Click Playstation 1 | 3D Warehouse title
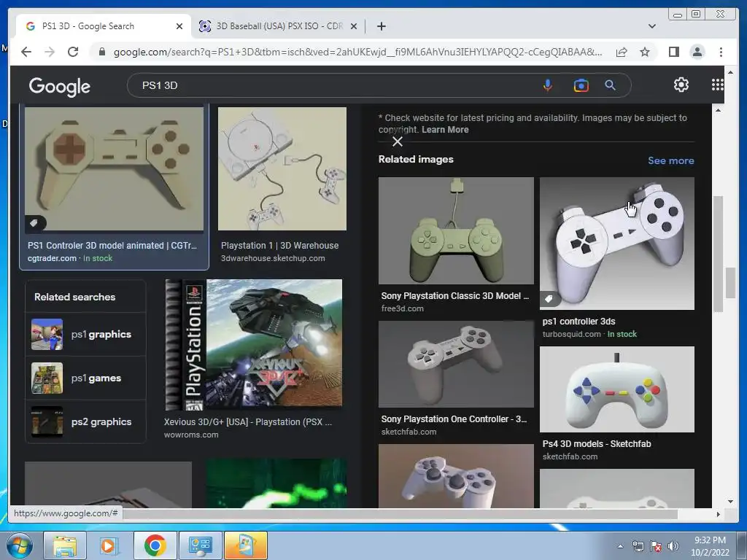This screenshot has width=747, height=560. click(279, 245)
